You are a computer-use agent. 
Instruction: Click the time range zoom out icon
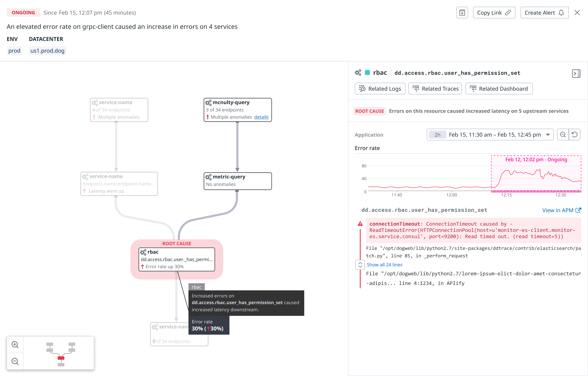pyautogui.click(x=563, y=135)
